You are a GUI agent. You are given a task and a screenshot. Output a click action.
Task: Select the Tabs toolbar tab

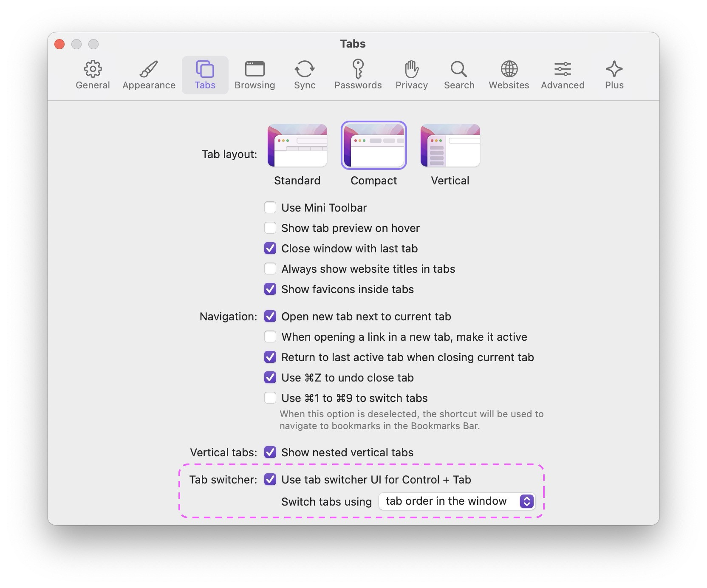[205, 75]
